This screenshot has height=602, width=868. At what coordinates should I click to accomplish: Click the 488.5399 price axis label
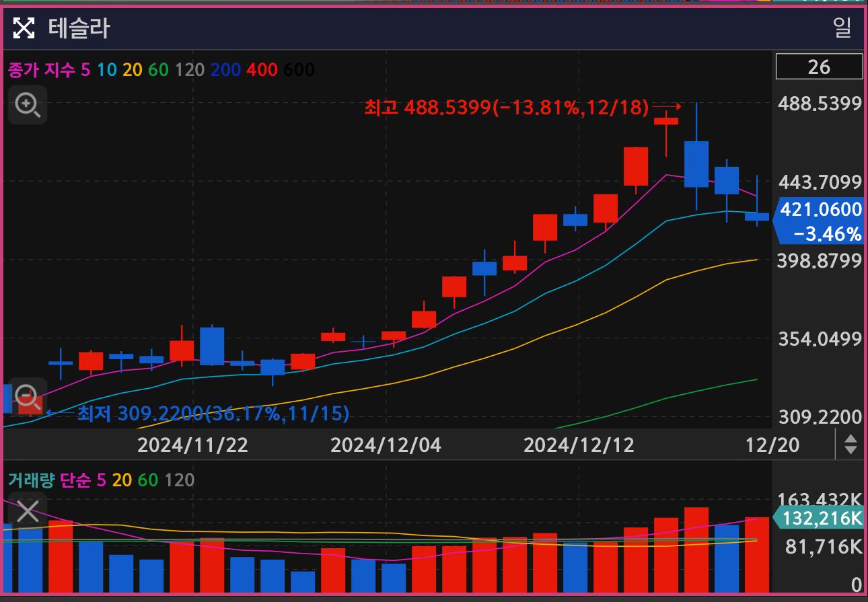pyautogui.click(x=820, y=104)
